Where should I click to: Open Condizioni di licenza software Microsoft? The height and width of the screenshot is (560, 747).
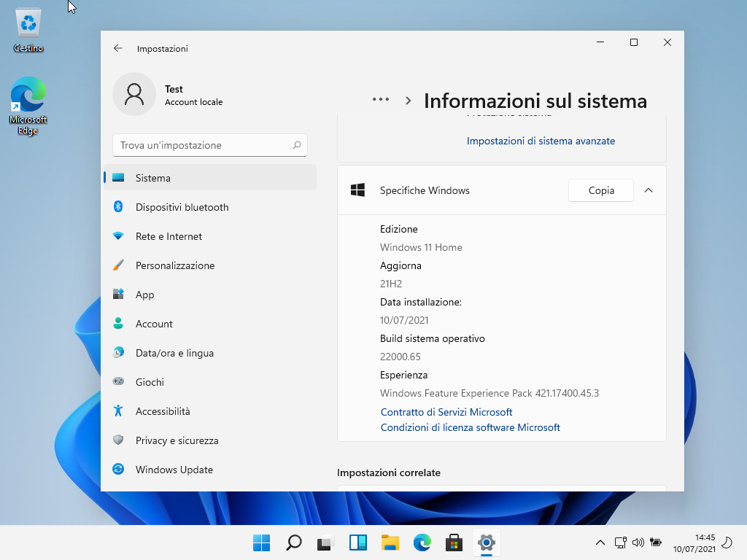[471, 427]
